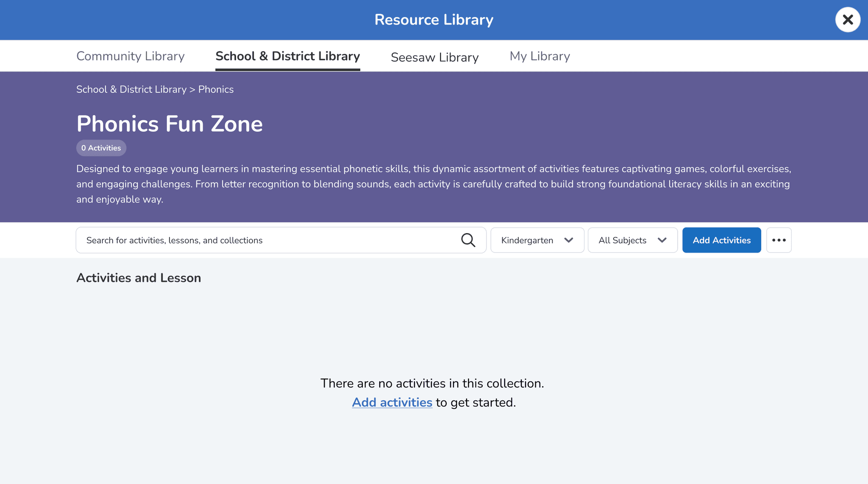This screenshot has width=868, height=484.
Task: Click the Phonics Fun Zone title
Action: point(170,124)
